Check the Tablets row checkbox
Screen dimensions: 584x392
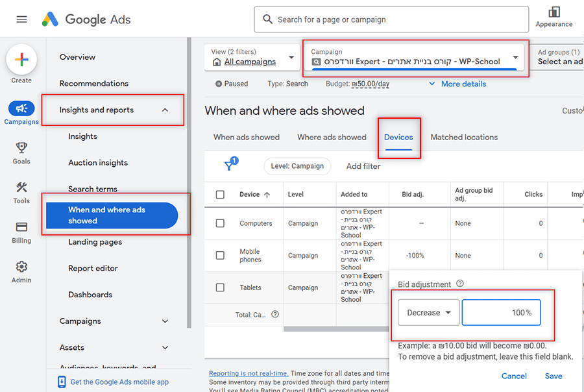coord(220,288)
